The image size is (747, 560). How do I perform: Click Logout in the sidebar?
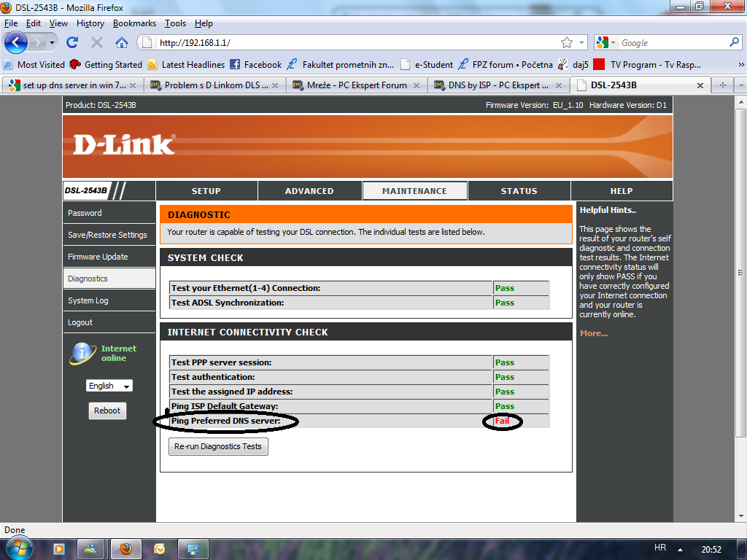point(109,322)
